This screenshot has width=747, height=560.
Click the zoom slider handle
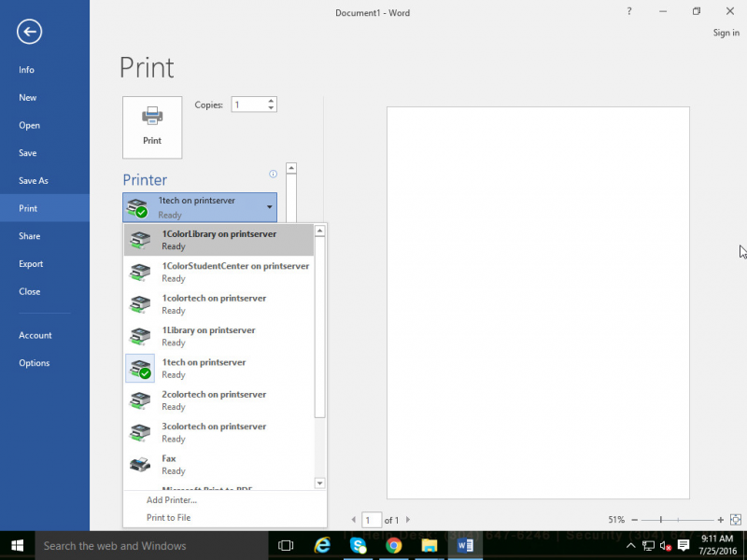pos(661,520)
